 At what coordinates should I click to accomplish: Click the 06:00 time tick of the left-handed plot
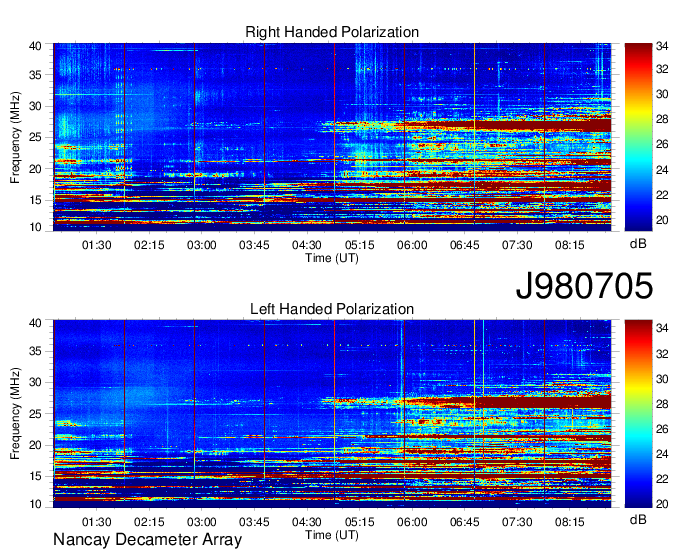[412, 522]
